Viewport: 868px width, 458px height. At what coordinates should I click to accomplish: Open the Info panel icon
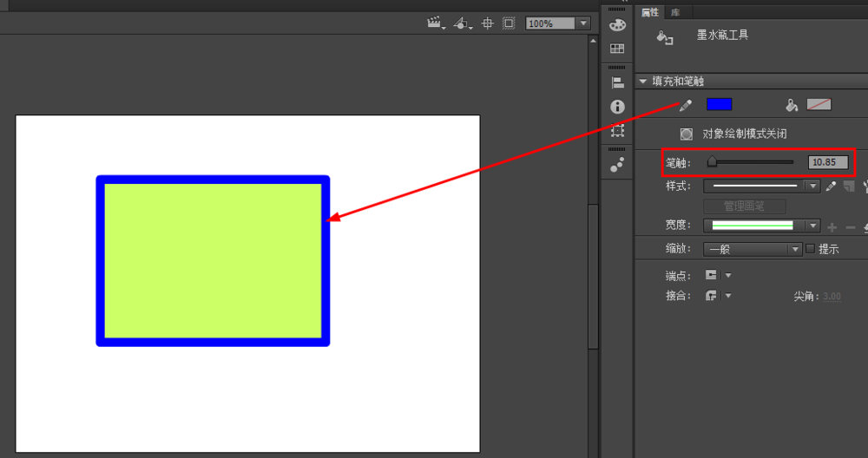point(617,106)
